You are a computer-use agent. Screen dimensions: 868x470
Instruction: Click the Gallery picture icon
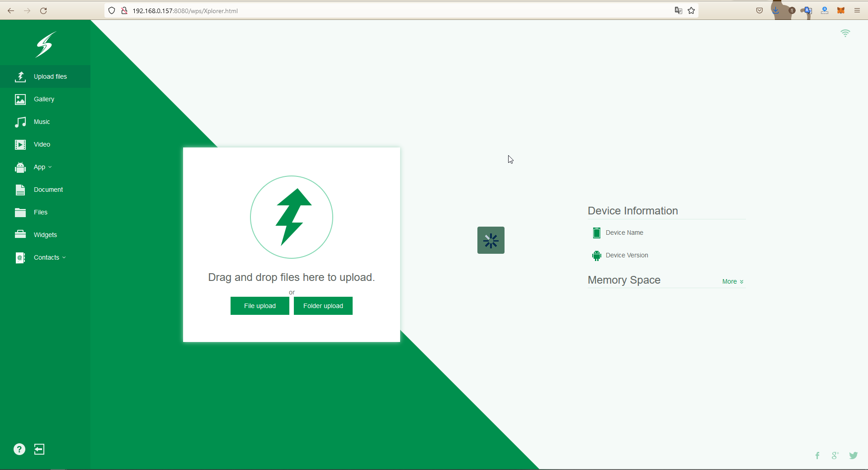pyautogui.click(x=20, y=99)
